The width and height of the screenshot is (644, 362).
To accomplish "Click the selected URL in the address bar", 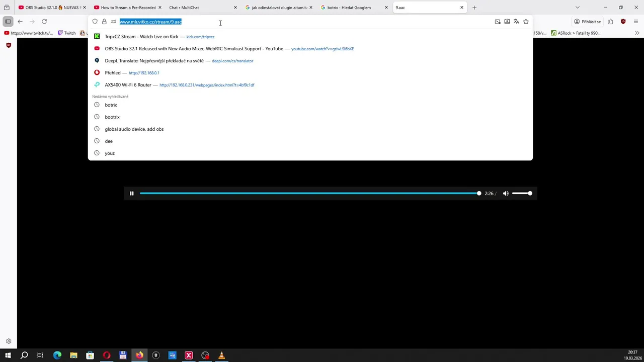I will [x=150, y=22].
